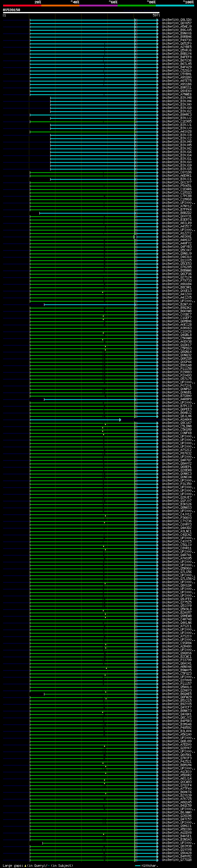Select hit label UniRef100_A8IKH1

click(x=176, y=236)
